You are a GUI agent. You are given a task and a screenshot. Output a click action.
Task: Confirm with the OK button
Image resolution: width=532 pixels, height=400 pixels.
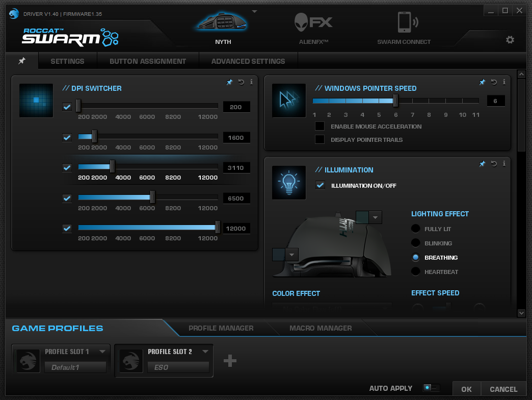pyautogui.click(x=466, y=389)
